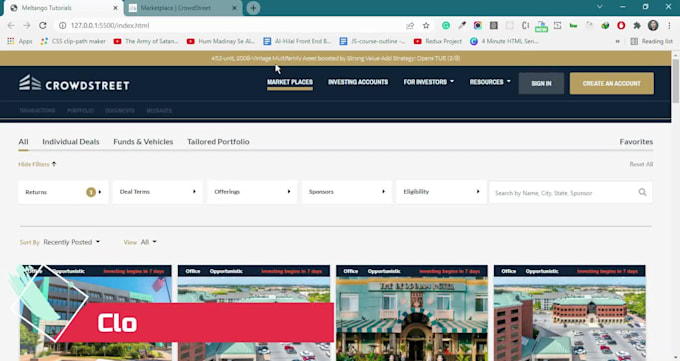680x361 pixels.
Task: Open the Apps grid shortcut in bookmarks bar
Action: (x=20, y=41)
